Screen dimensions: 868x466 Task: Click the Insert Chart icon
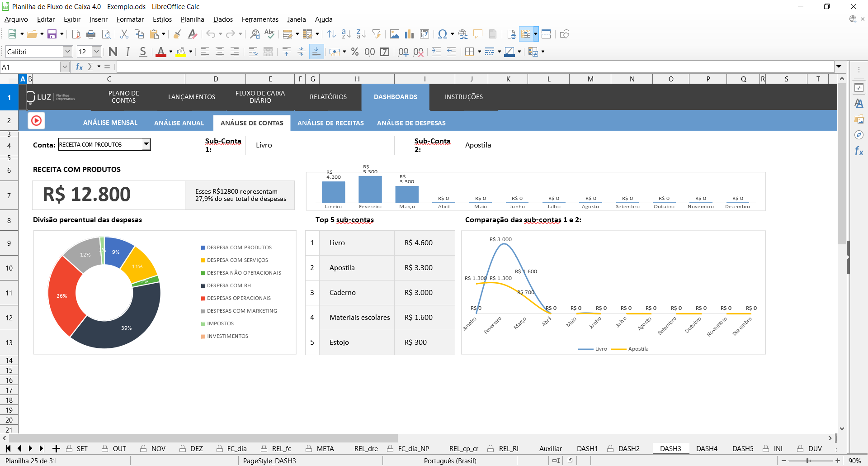(x=410, y=34)
